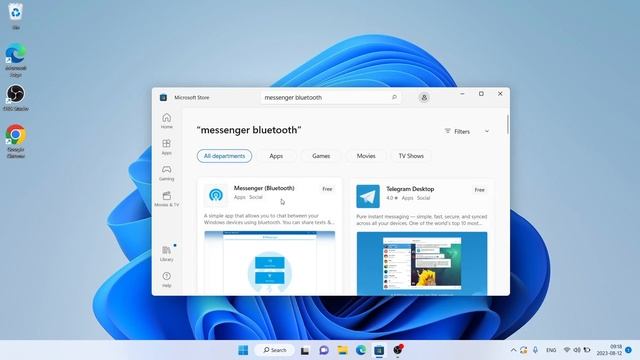Open network Wi-Fi tray icon
This screenshot has width=640, height=360.
567,350
